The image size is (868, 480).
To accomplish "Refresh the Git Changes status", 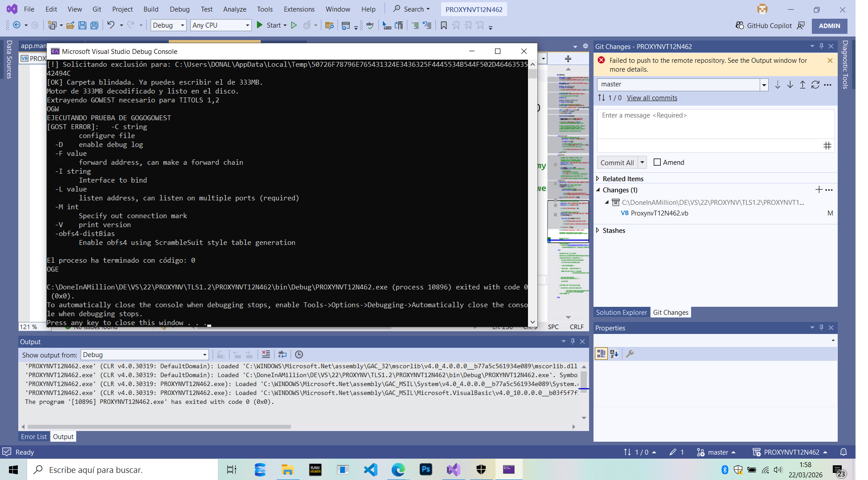I will [815, 85].
